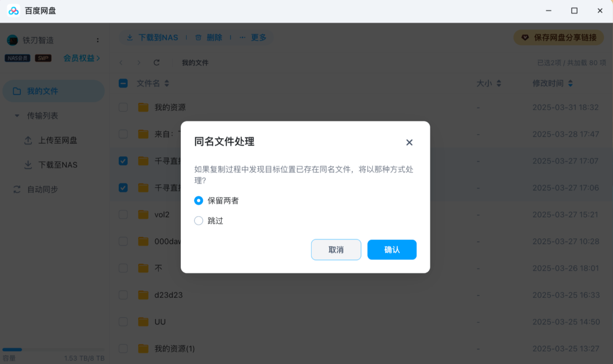Click the 上传至网盘 upload icon
The width and height of the screenshot is (613, 364).
[28, 140]
